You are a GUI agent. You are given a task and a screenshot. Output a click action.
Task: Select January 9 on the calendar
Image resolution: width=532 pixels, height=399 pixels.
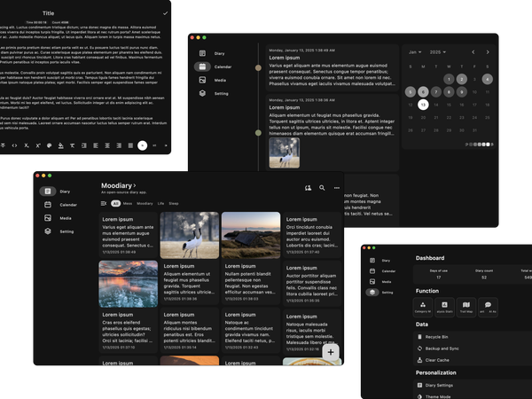pyautogui.click(x=461, y=91)
